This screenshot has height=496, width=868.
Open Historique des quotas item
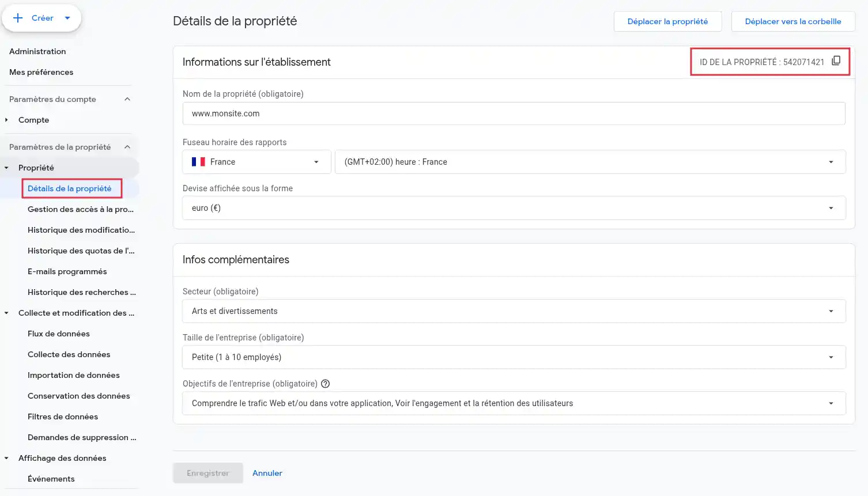[x=81, y=251]
